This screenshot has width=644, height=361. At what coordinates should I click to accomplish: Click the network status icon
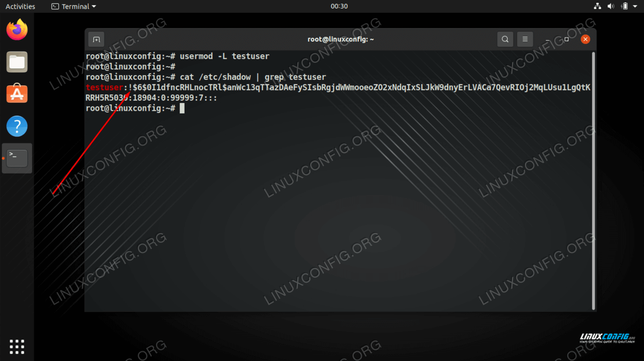pyautogui.click(x=598, y=6)
